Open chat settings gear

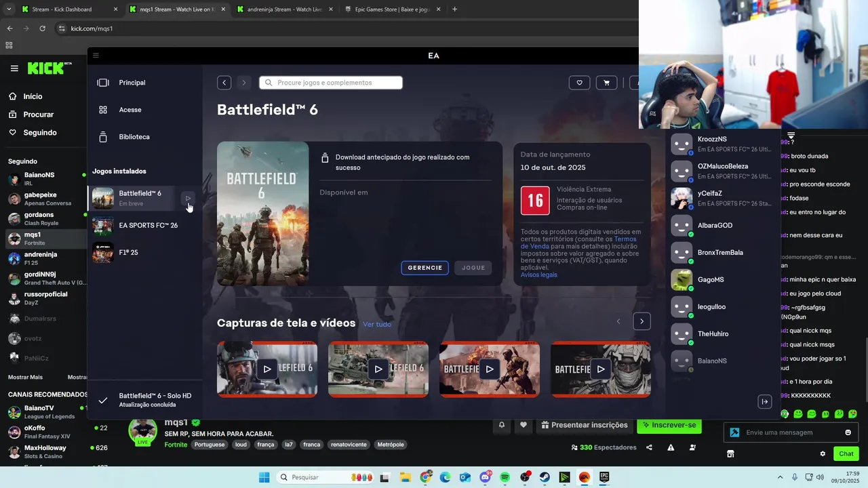(823, 453)
